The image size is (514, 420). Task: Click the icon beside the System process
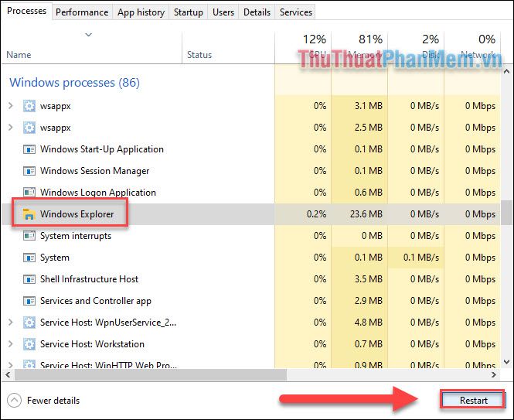[29, 258]
